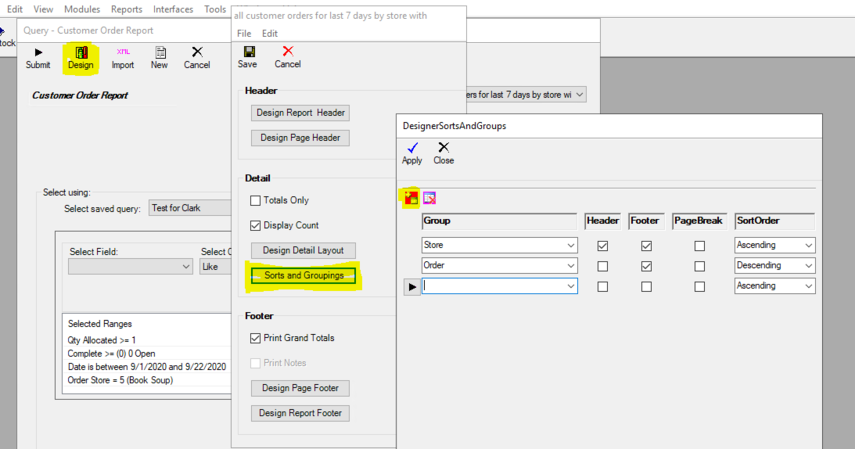This screenshot has height=449, width=855.
Task: Click Design Page Header button
Action: pyautogui.click(x=300, y=138)
